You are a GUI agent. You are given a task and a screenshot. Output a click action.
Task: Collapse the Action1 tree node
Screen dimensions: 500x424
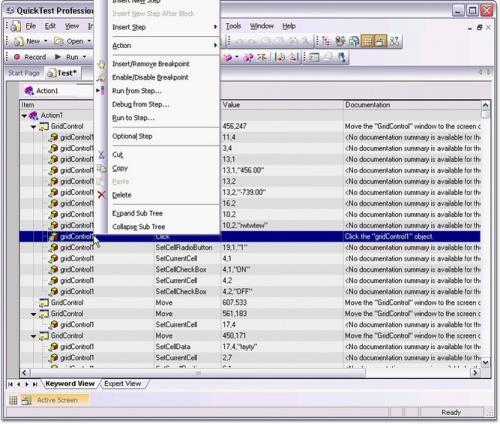(x=24, y=116)
